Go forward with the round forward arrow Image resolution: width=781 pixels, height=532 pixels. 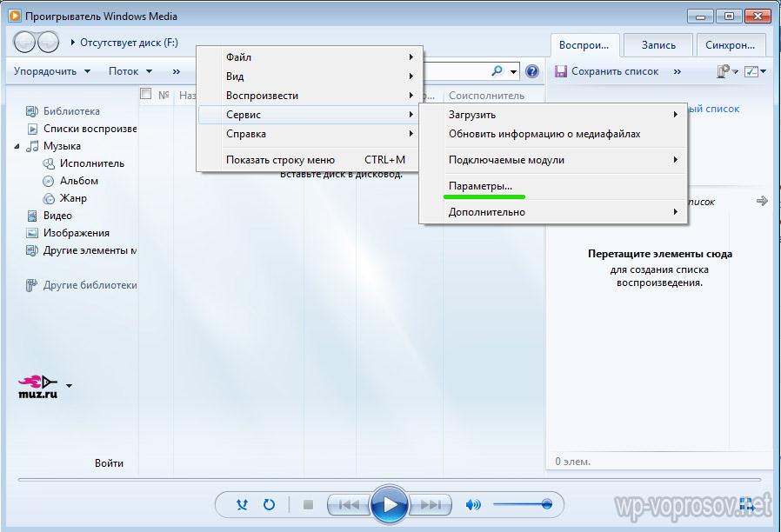[x=49, y=43]
